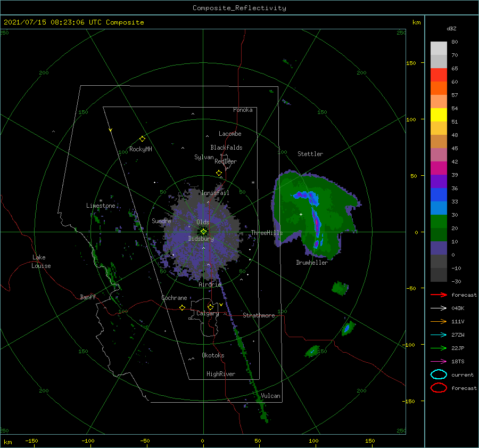Image resolution: width=479 pixels, height=448 pixels.
Task: Click the Lake Louise label
Action: click(x=41, y=262)
